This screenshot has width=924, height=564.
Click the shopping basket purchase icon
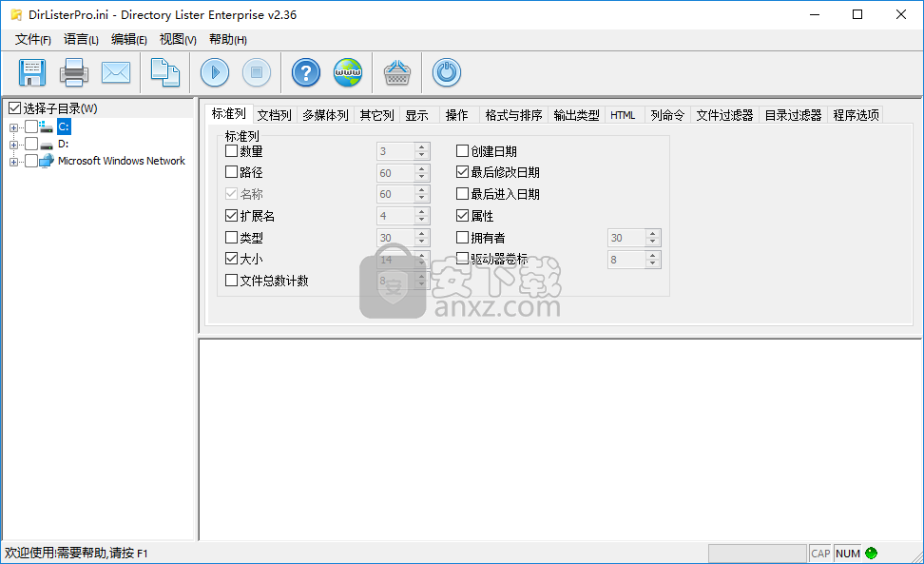pyautogui.click(x=396, y=72)
